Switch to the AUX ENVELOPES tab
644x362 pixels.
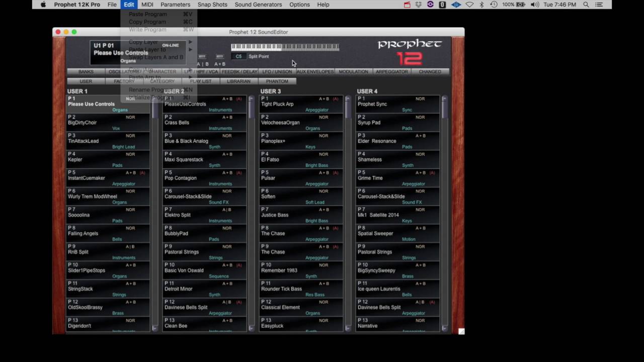tap(315, 71)
